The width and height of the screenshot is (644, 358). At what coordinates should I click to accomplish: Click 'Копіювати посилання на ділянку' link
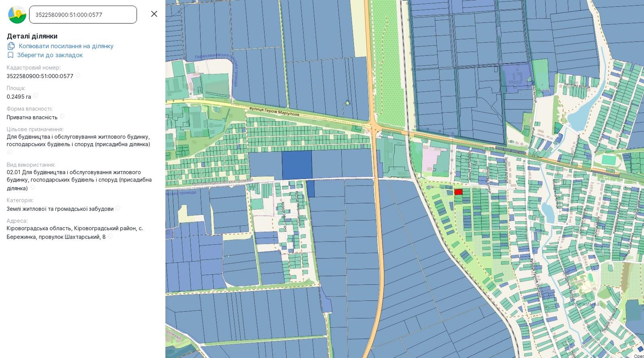point(66,46)
